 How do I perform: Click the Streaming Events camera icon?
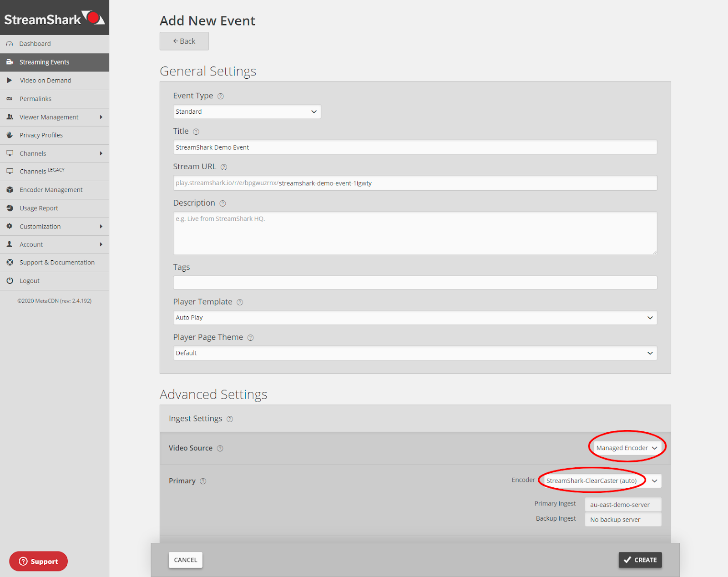10,62
